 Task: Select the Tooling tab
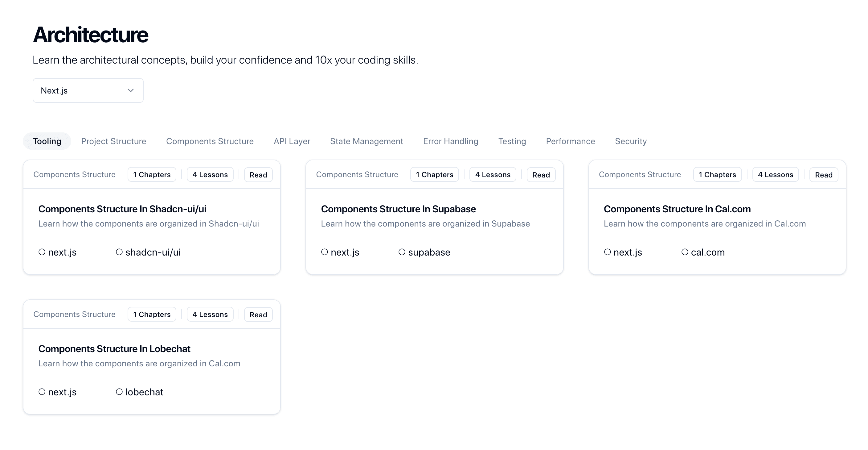point(47,141)
